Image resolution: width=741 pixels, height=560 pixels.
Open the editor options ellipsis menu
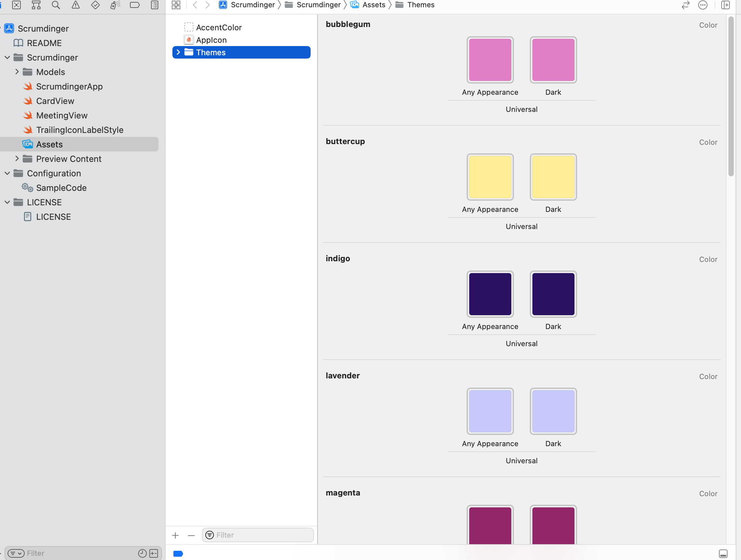(x=703, y=5)
